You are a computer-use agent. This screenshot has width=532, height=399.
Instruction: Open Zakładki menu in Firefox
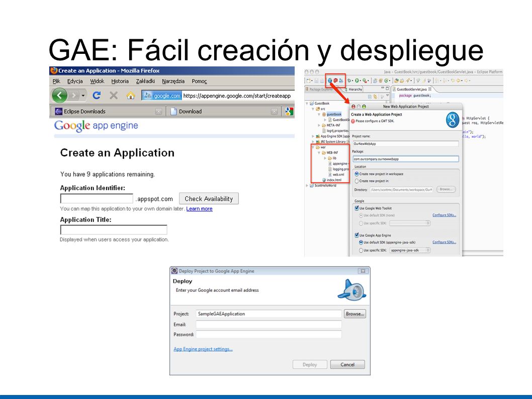145,81
